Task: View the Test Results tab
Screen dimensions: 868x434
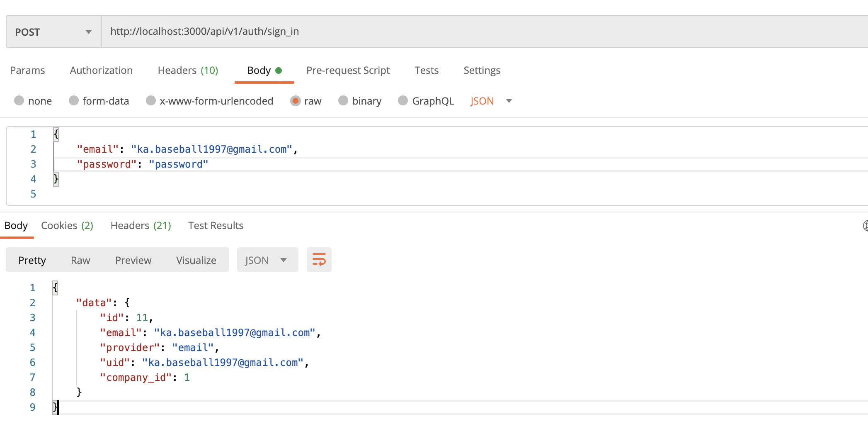Action: [216, 225]
